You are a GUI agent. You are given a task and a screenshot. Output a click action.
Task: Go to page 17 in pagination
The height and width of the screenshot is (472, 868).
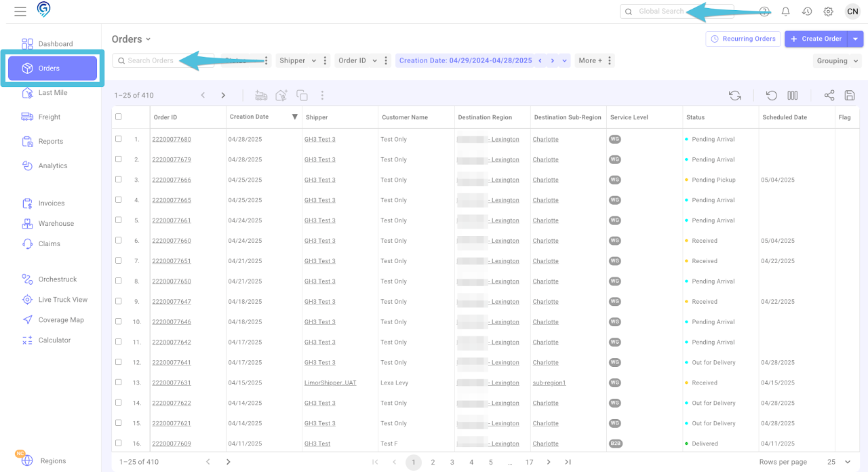click(x=529, y=462)
